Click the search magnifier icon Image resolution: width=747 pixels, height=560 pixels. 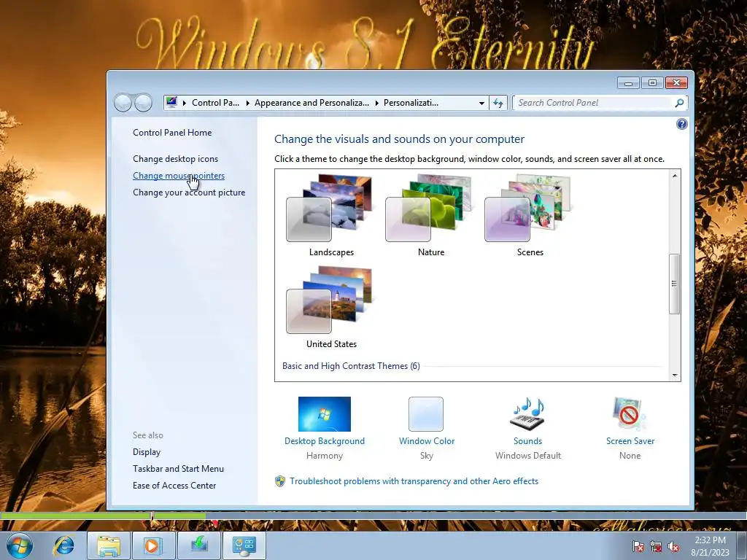(679, 103)
